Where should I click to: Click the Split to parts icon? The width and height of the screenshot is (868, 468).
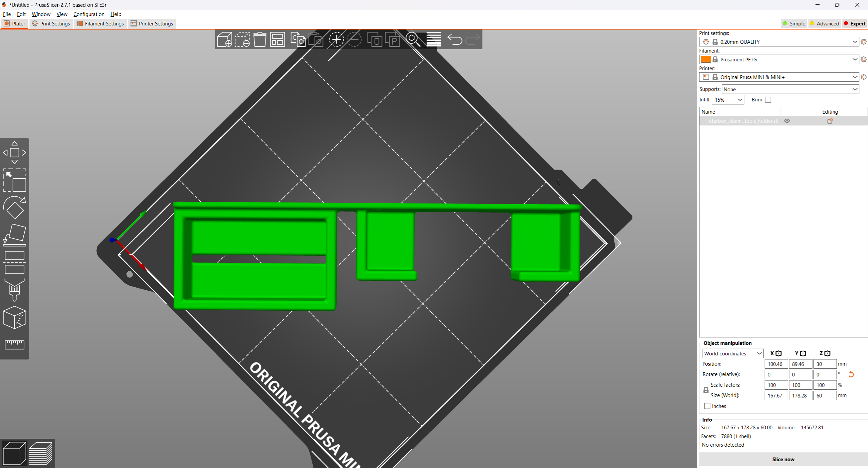[392, 40]
